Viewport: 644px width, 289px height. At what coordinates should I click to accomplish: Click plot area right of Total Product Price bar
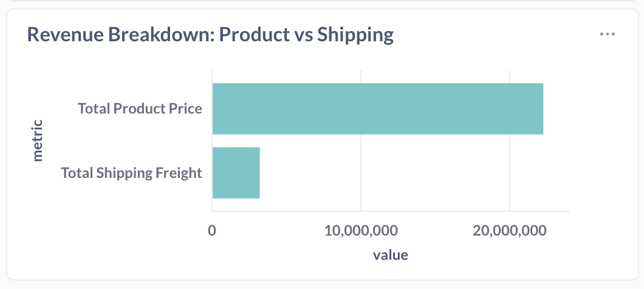tap(556, 109)
